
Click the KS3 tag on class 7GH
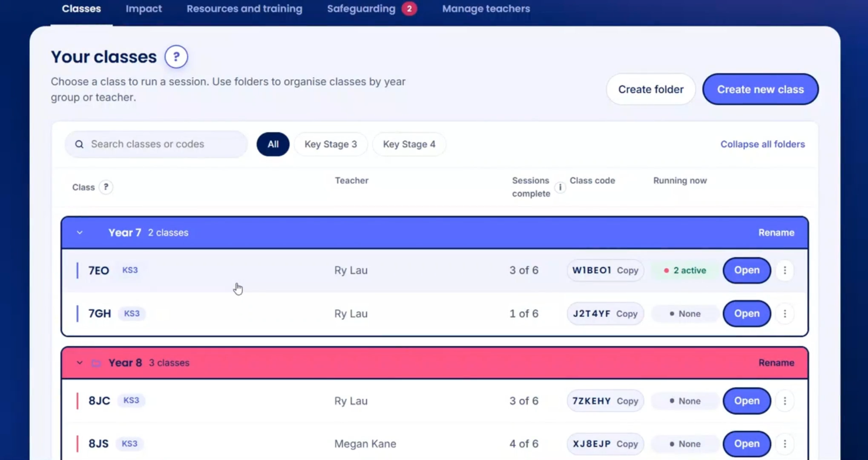tap(132, 314)
